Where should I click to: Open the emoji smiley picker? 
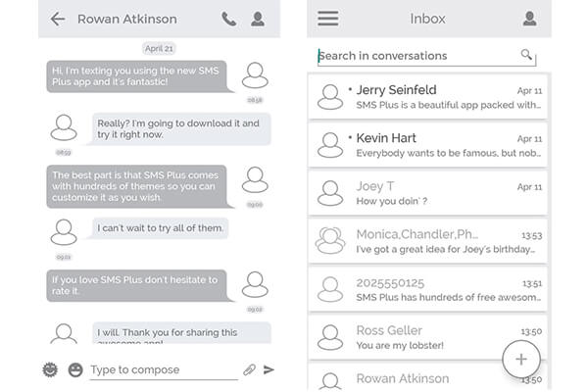[x=75, y=369]
